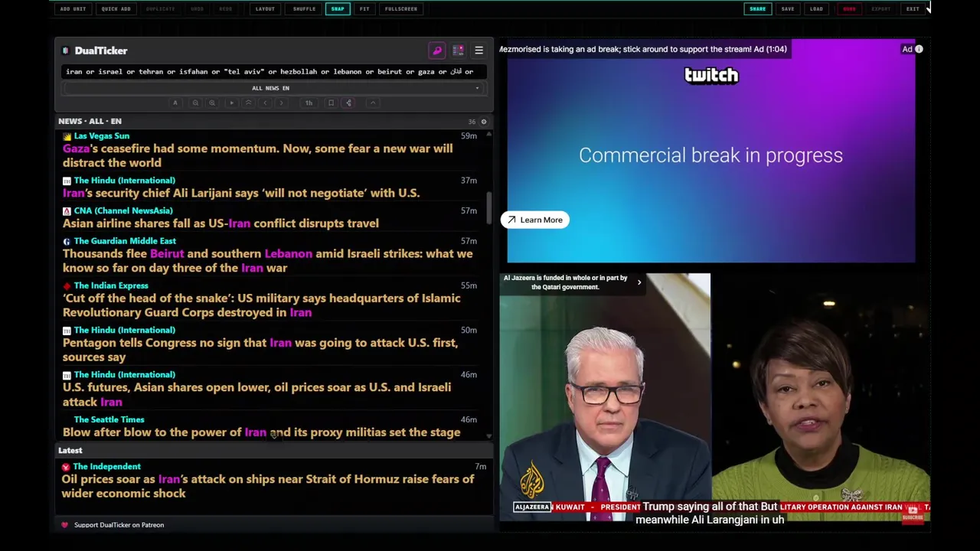Open Asian airline shares fall headline
The image size is (980, 551).
[x=220, y=223]
